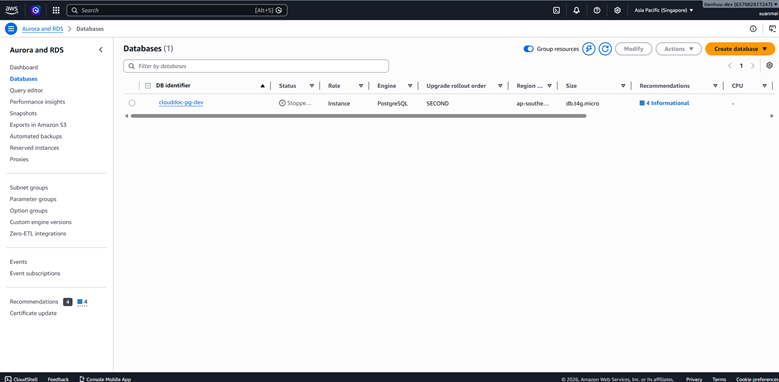Open Option groups in the sidebar

tap(29, 211)
